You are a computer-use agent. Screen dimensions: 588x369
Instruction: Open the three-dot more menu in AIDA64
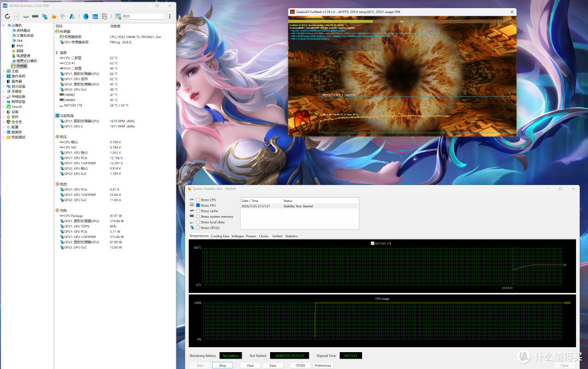[x=169, y=16]
